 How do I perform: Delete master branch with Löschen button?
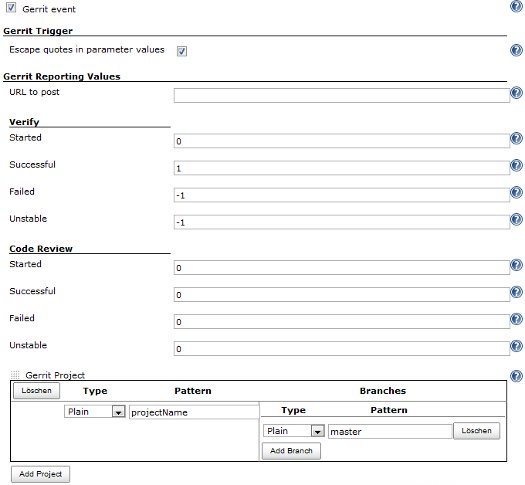coord(476,431)
